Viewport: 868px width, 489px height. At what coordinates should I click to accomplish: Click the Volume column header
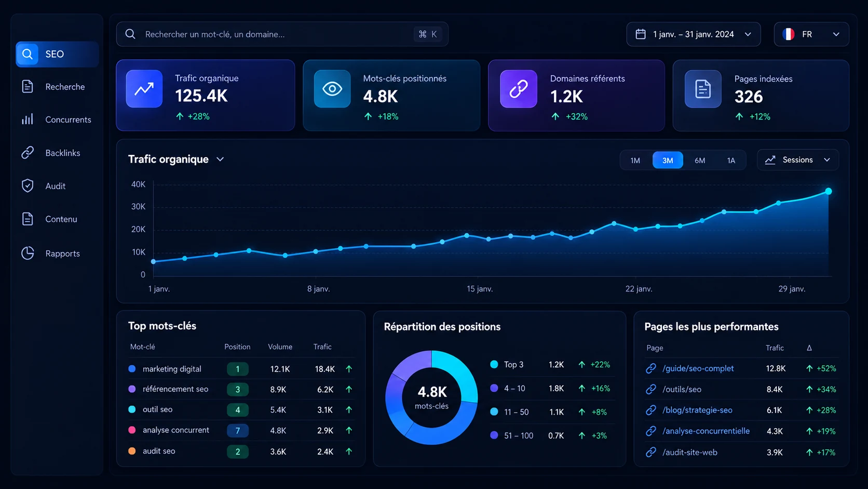(x=280, y=347)
